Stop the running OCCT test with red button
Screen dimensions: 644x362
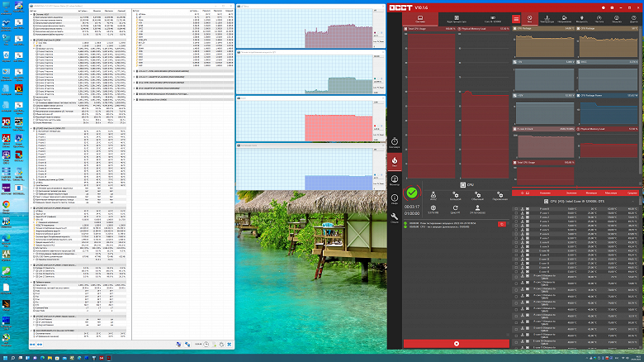click(x=457, y=344)
